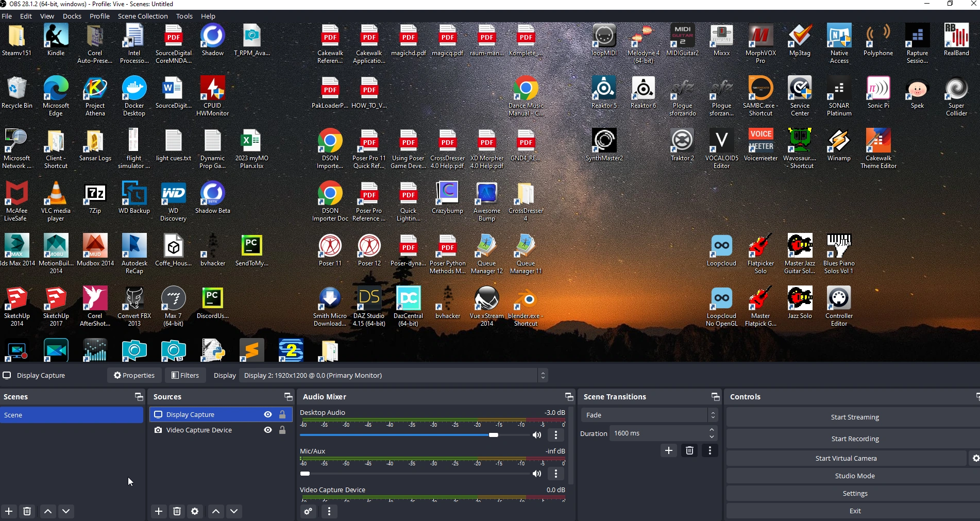Move the scene up in the Scenes list

48,511
